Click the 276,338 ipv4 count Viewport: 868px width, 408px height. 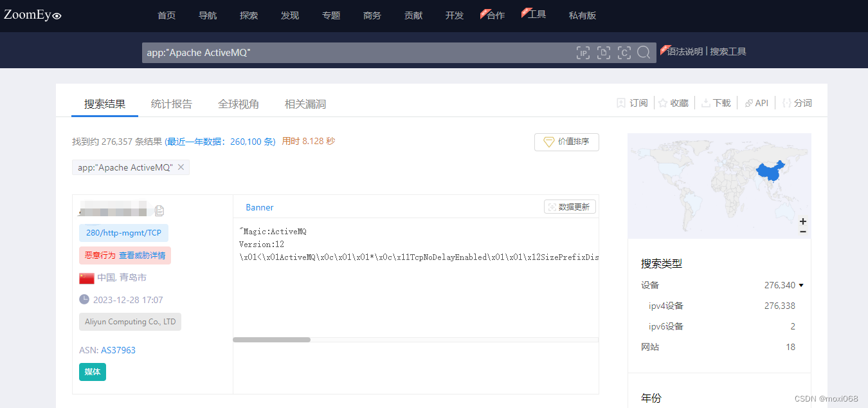point(780,306)
